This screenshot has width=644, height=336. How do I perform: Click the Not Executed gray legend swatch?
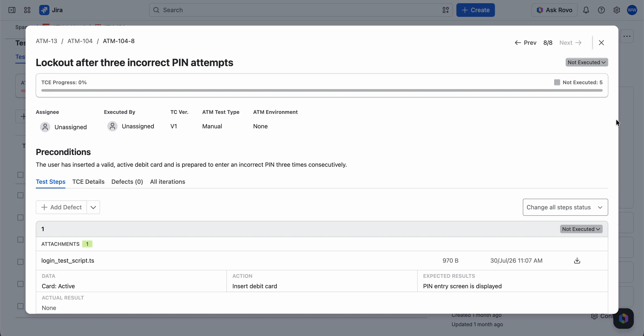pos(557,82)
